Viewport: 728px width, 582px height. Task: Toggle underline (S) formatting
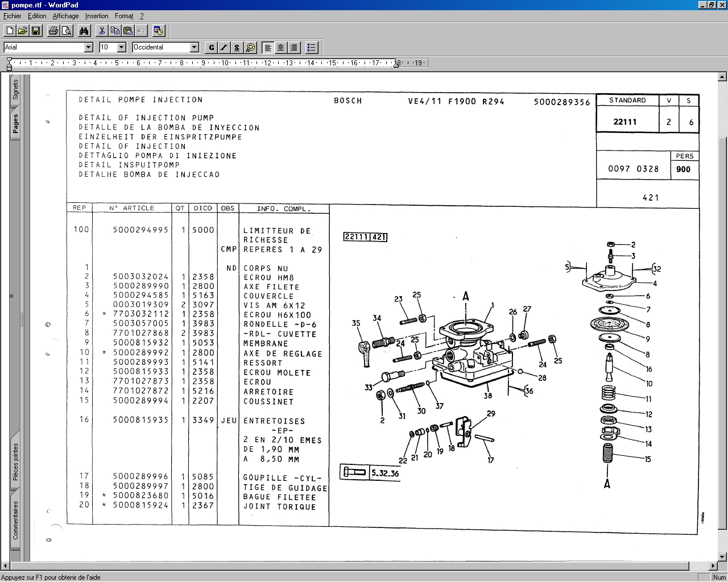point(237,48)
